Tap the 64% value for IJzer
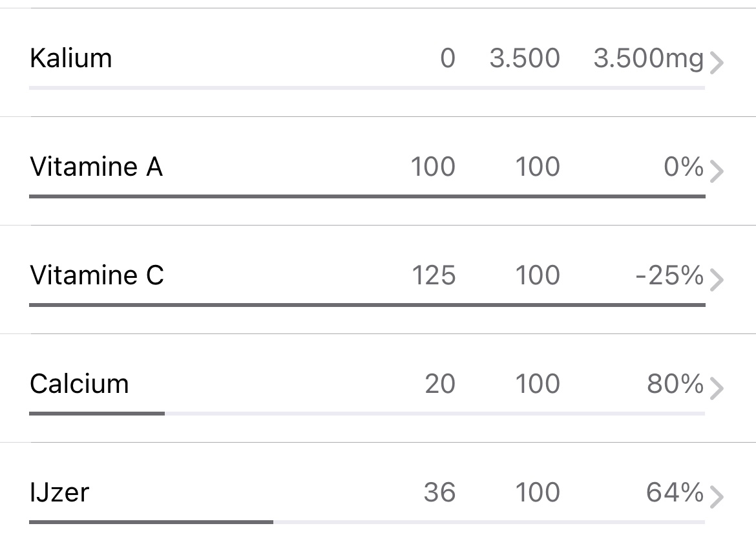 [x=675, y=492]
